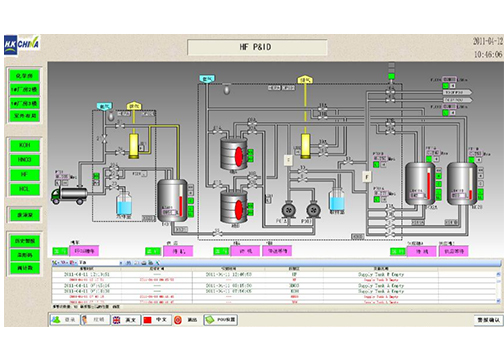The height and width of the screenshot is (361, 504).
Task: Toggle the green indicator at top of pipeline
Action: coord(391,76)
